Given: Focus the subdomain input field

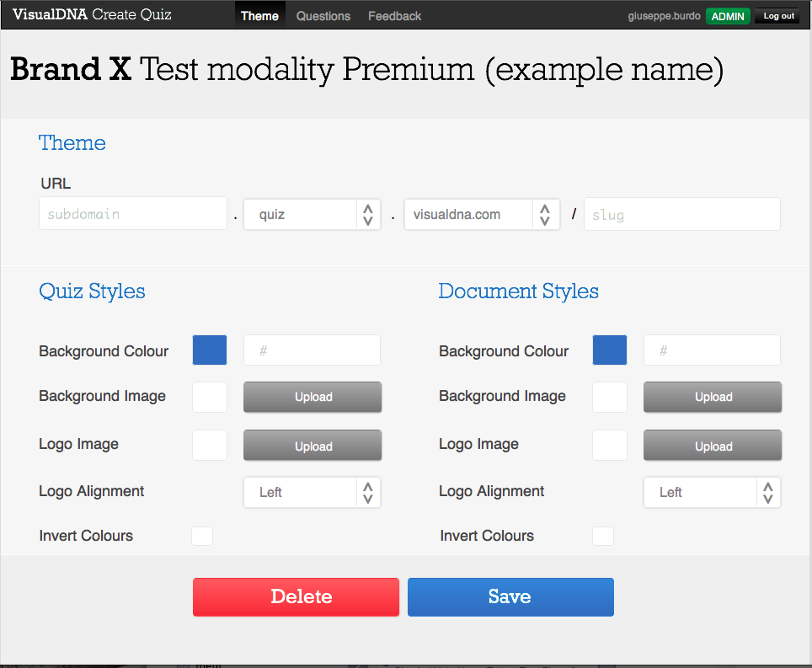Looking at the screenshot, I should 133,213.
